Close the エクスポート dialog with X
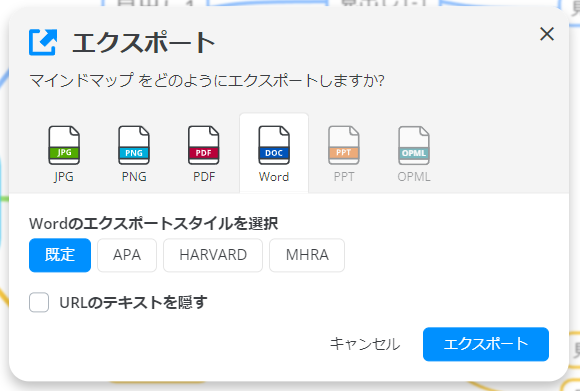The width and height of the screenshot is (580, 391). pyautogui.click(x=547, y=34)
